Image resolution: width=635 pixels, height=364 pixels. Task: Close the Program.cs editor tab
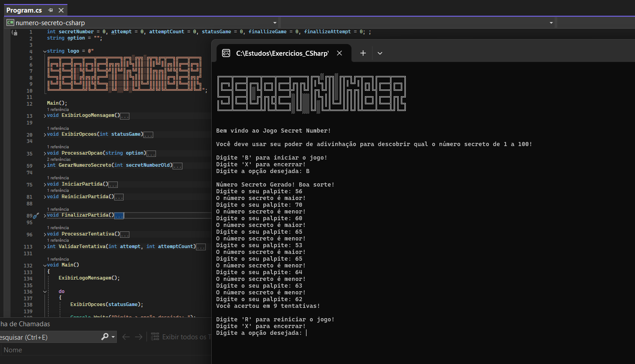61,10
